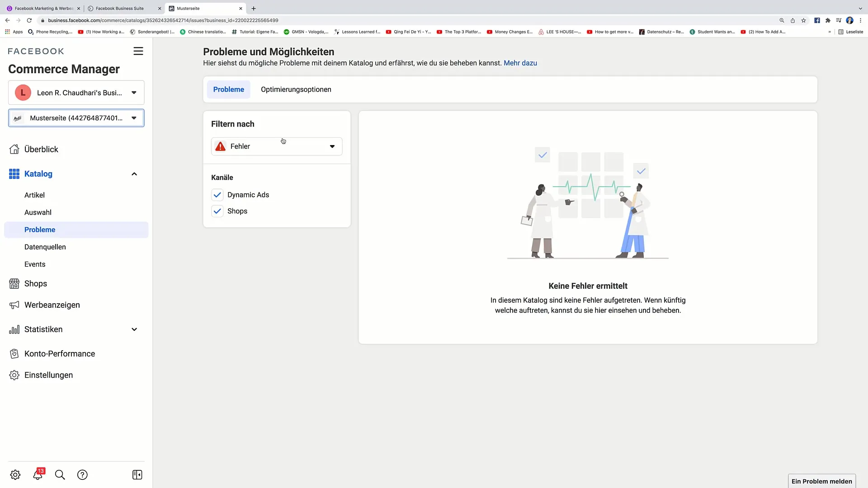Click the browser forward arrow
The width and height of the screenshot is (868, 488).
coord(18,20)
